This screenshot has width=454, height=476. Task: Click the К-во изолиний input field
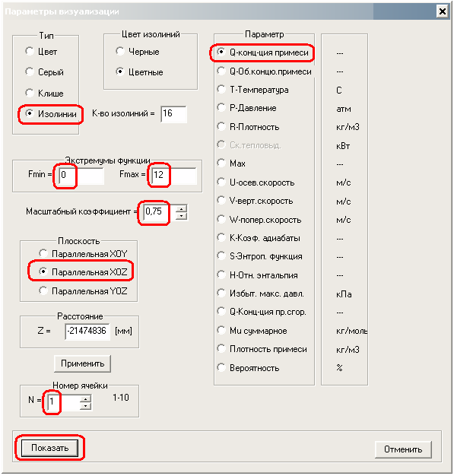(173, 114)
